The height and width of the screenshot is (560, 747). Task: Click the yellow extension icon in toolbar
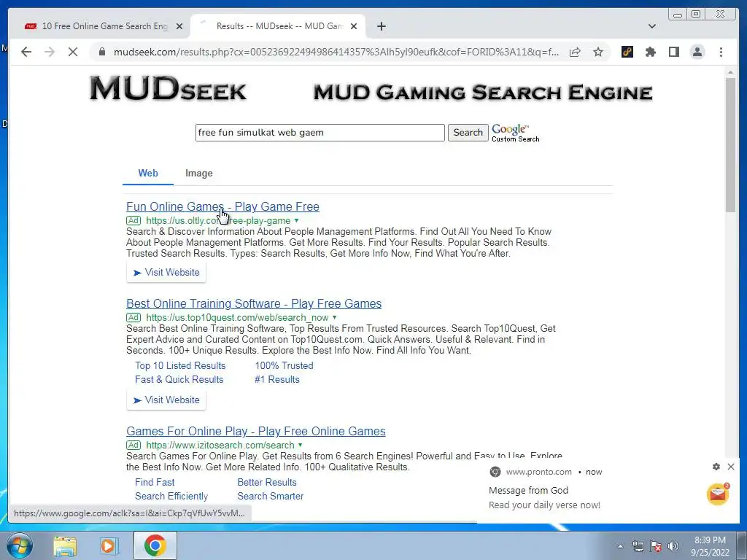coord(627,52)
